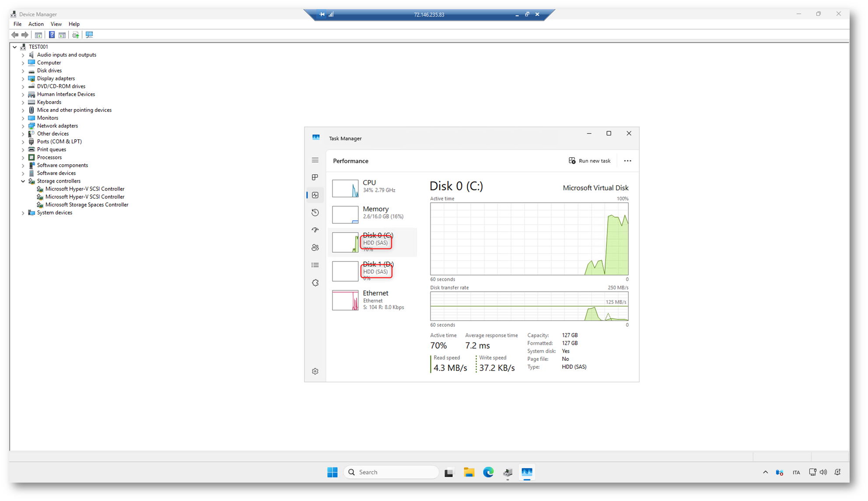Expand Audio inputs and outputs node
Image resolution: width=868 pixels, height=501 pixels.
pos(23,55)
